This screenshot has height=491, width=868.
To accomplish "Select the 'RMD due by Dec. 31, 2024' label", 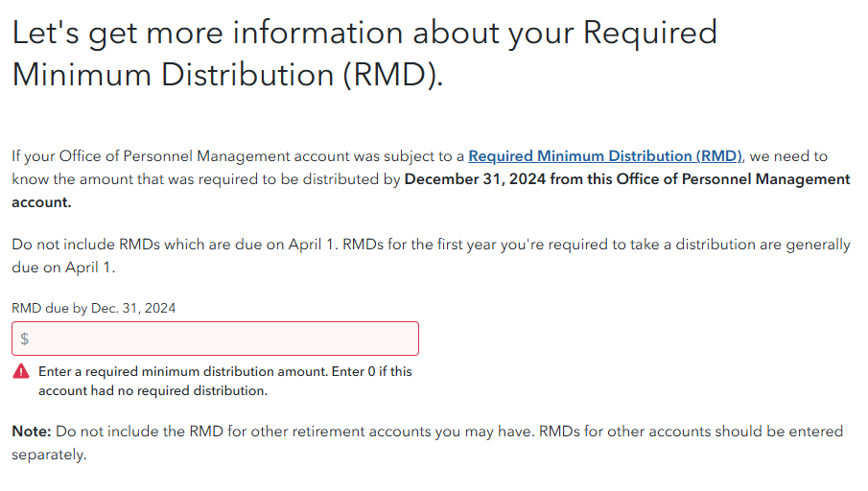I will (x=94, y=309).
